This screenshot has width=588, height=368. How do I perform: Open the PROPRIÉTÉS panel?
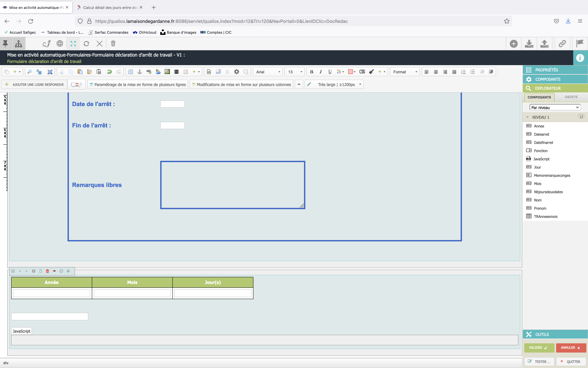[x=555, y=70]
